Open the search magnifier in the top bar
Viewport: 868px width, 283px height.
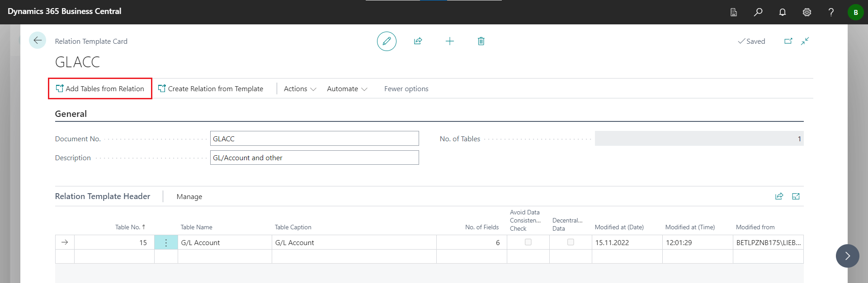coord(758,12)
